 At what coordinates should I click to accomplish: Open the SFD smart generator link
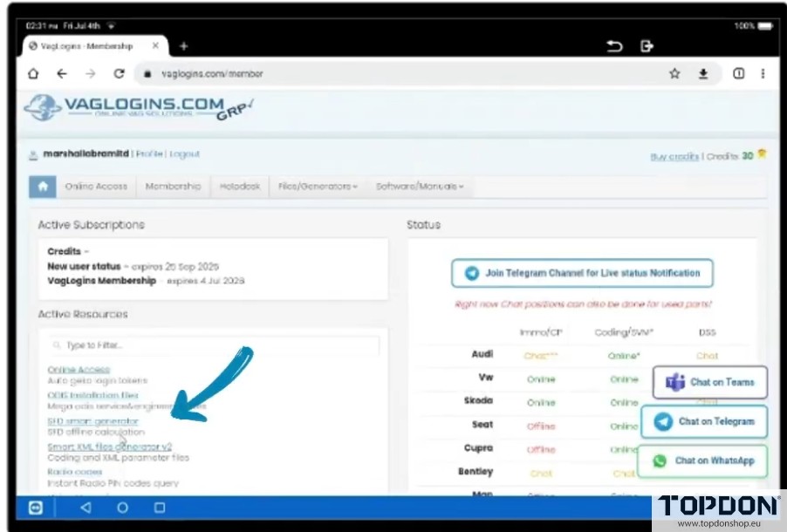(x=92, y=421)
